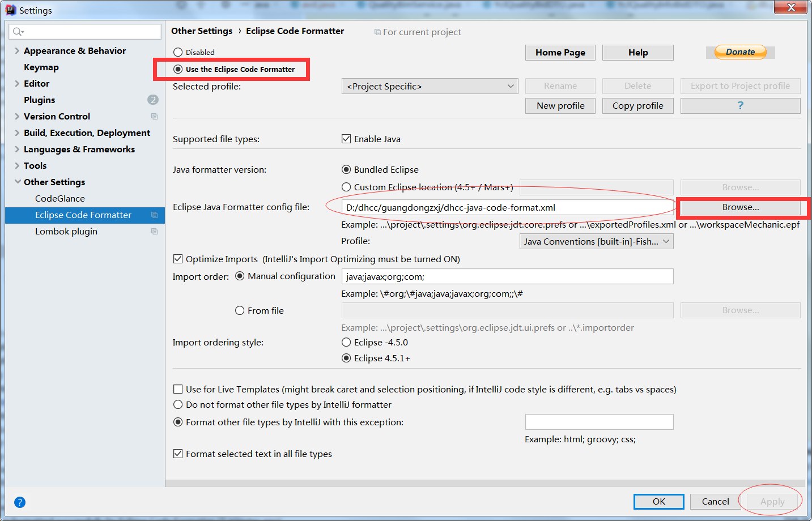Click the Donate button
Viewport: 812px width, 521px height.
pyautogui.click(x=740, y=52)
